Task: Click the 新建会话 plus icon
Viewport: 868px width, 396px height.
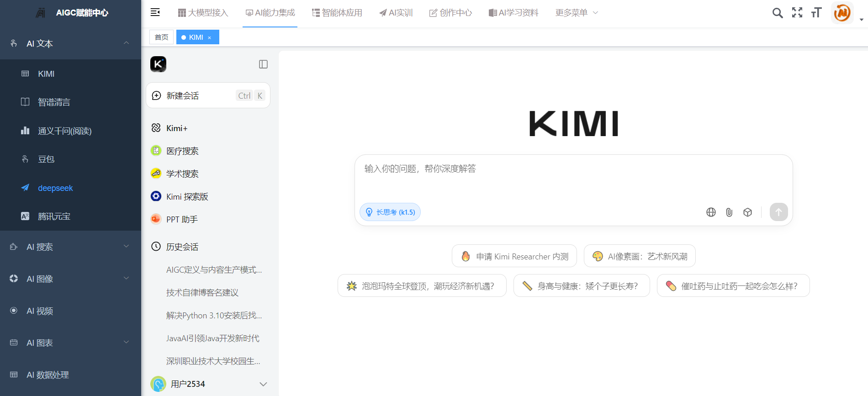Action: tap(156, 95)
